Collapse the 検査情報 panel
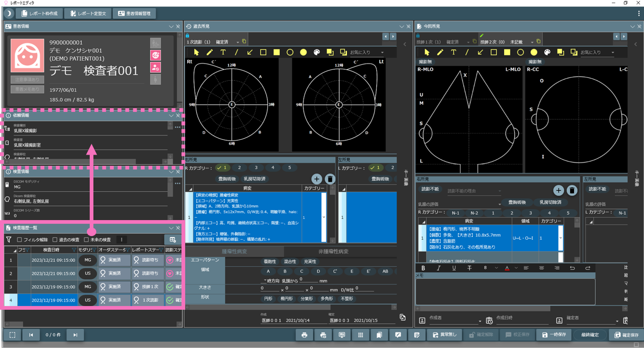The height and width of the screenshot is (348, 644). click(x=171, y=172)
